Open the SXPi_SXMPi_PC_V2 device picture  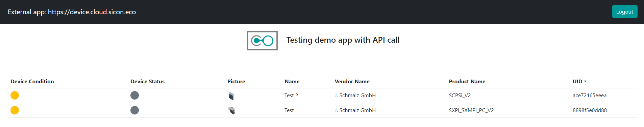pyautogui.click(x=231, y=110)
